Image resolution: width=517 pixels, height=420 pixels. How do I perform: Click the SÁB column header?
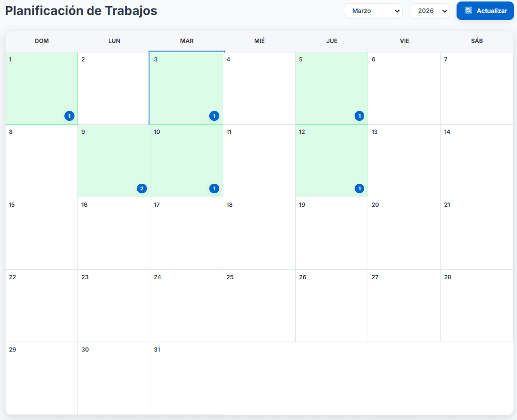(x=477, y=41)
